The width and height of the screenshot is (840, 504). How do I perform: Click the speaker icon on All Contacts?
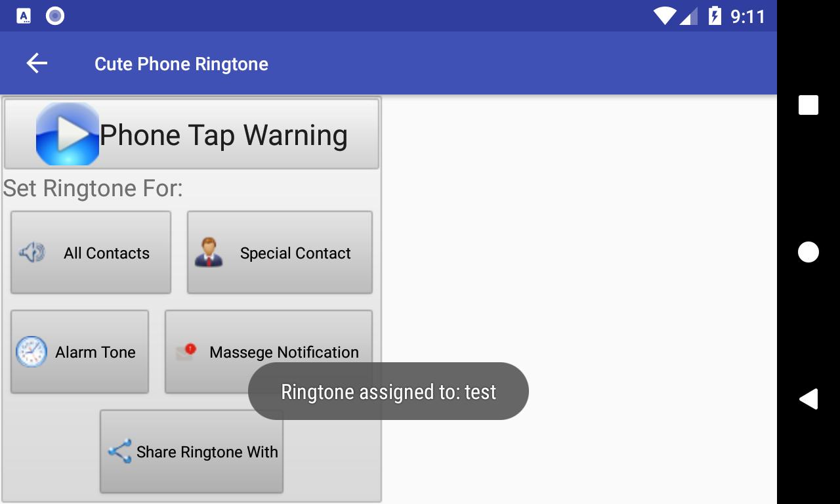[32, 252]
